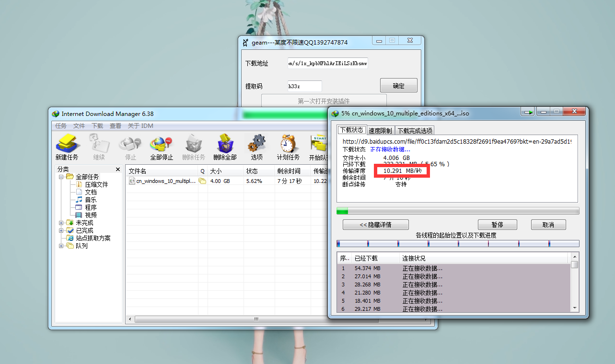Sort by 剩余时间 column header
Image resolution: width=615 pixels, height=364 pixels.
(292, 171)
